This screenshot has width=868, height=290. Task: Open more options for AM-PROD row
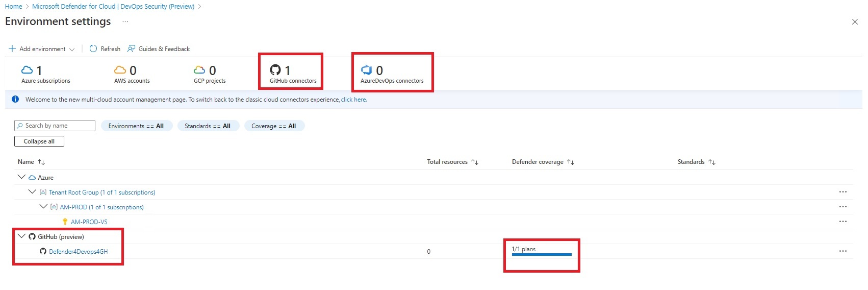tap(843, 207)
